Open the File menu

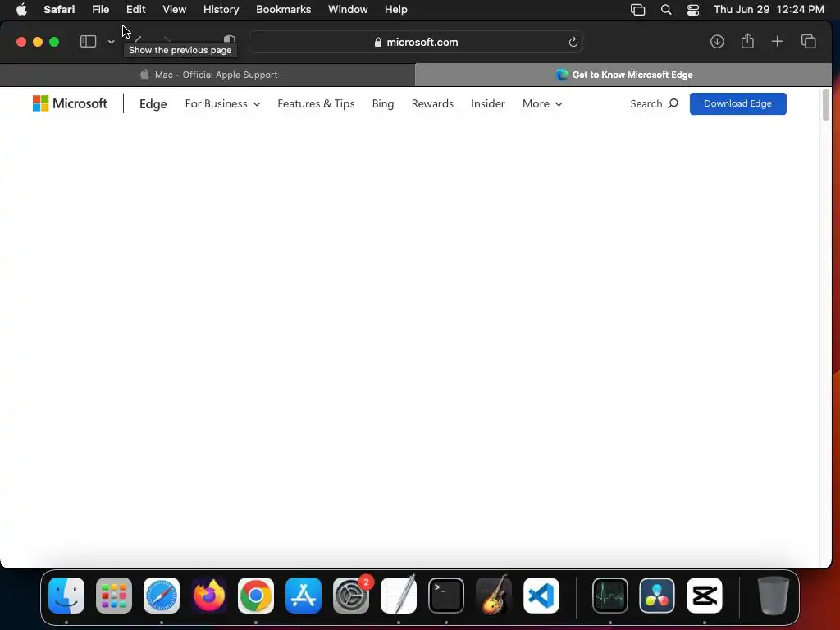click(100, 10)
